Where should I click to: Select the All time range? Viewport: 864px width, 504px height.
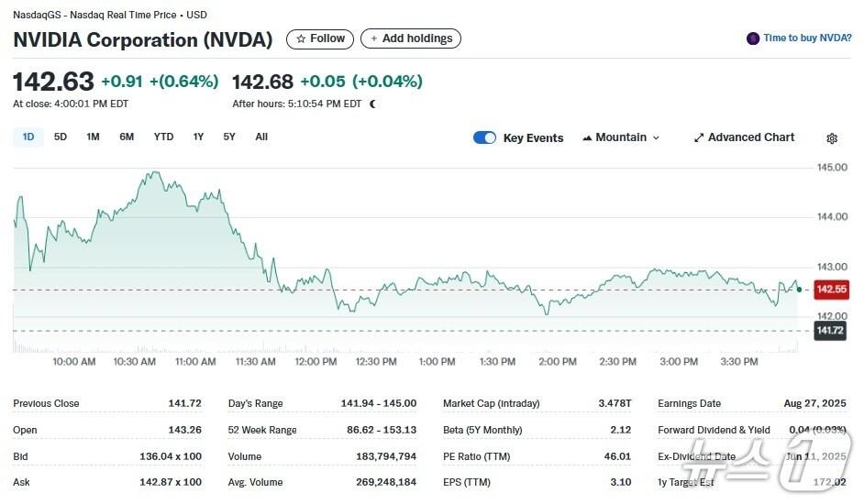[261, 137]
